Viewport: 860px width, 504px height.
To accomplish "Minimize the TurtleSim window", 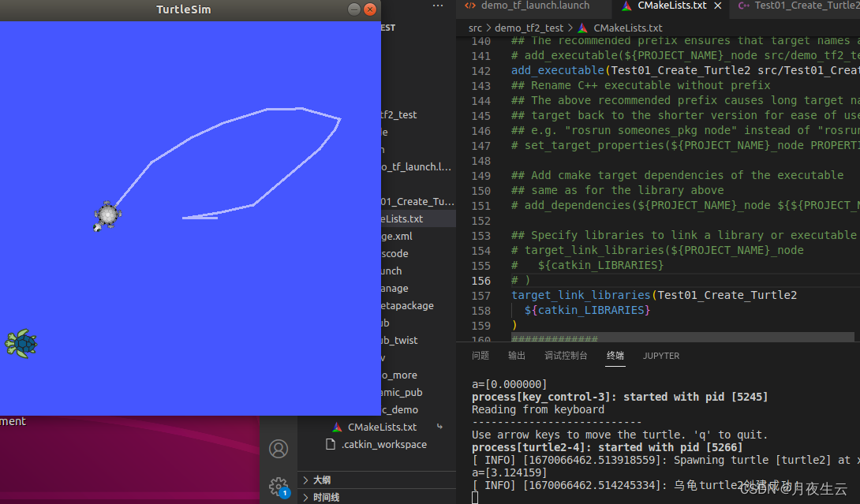I will 354,9.
